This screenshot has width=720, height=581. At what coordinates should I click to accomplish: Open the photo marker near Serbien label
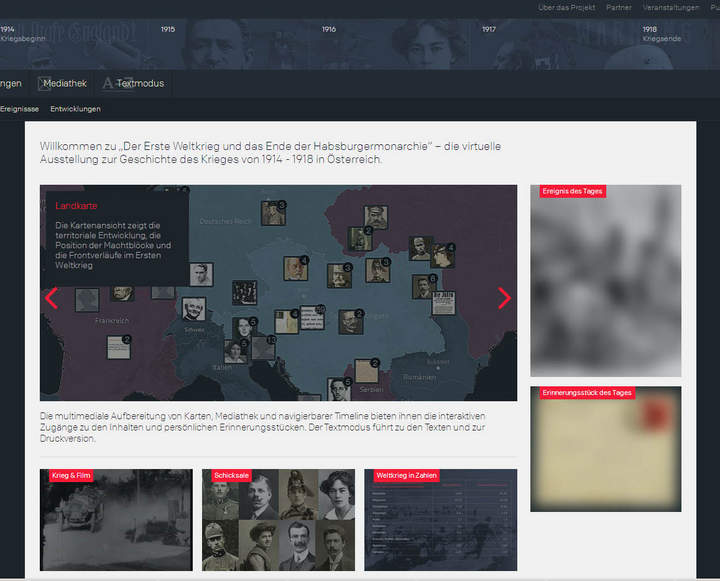365,371
